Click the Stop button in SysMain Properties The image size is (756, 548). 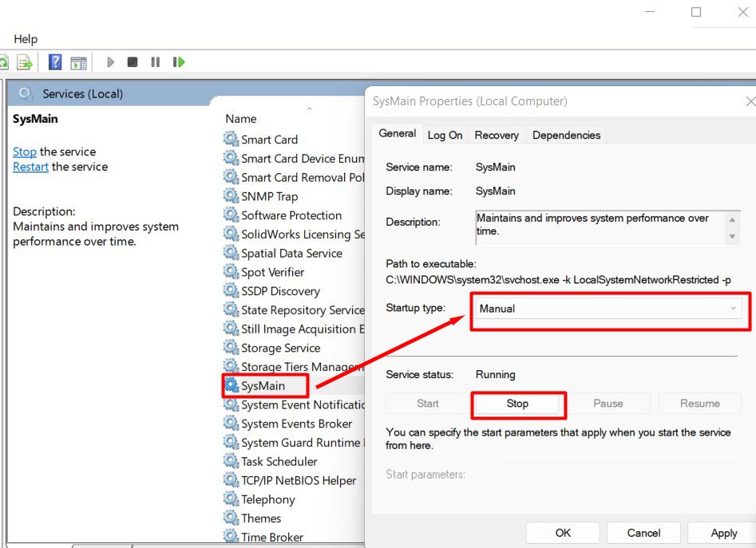517,404
